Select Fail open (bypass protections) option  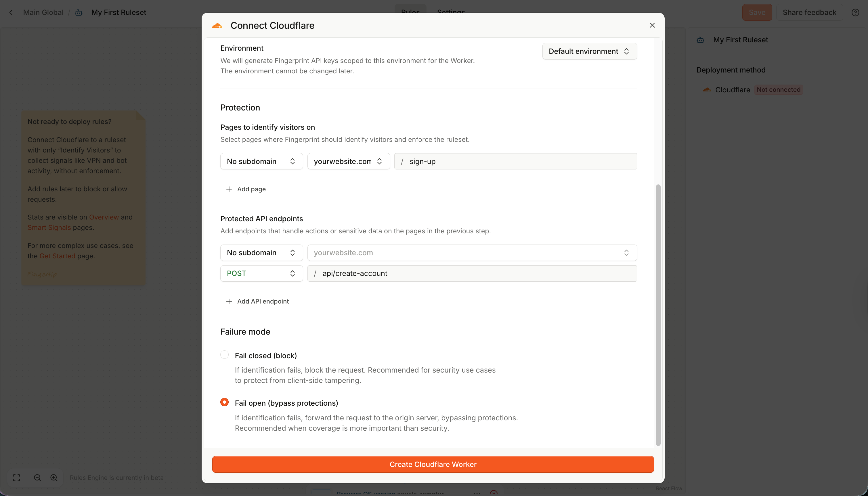pos(224,402)
